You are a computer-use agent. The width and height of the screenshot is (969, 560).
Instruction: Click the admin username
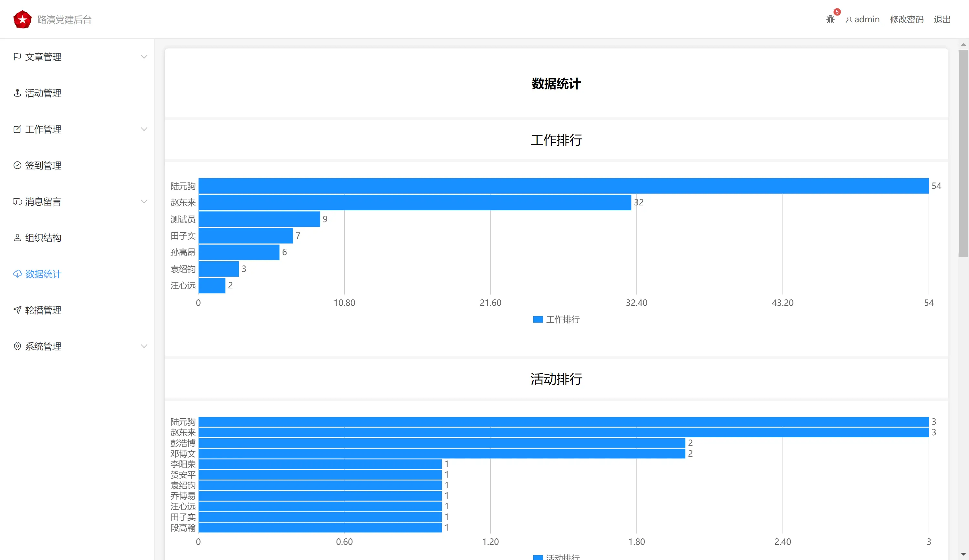pos(867,19)
